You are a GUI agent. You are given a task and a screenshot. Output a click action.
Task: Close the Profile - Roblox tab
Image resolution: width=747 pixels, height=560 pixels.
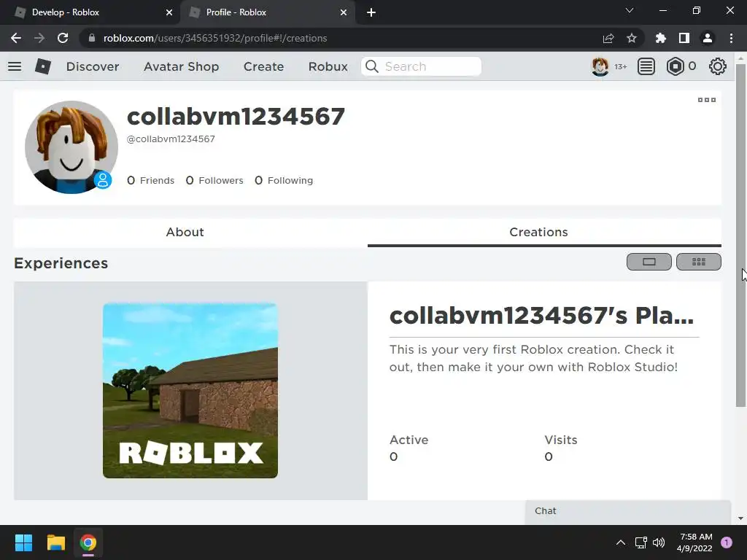[x=344, y=12]
